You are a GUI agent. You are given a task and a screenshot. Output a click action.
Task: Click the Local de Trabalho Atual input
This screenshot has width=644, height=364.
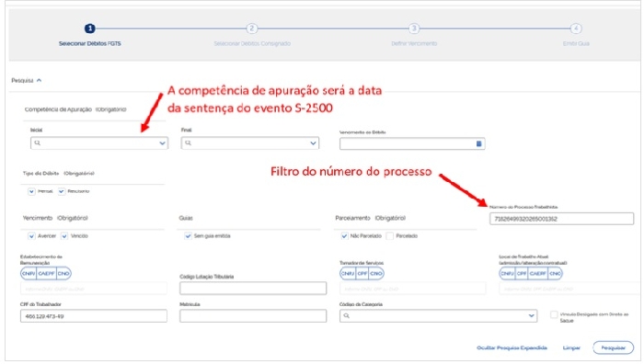[570, 289]
